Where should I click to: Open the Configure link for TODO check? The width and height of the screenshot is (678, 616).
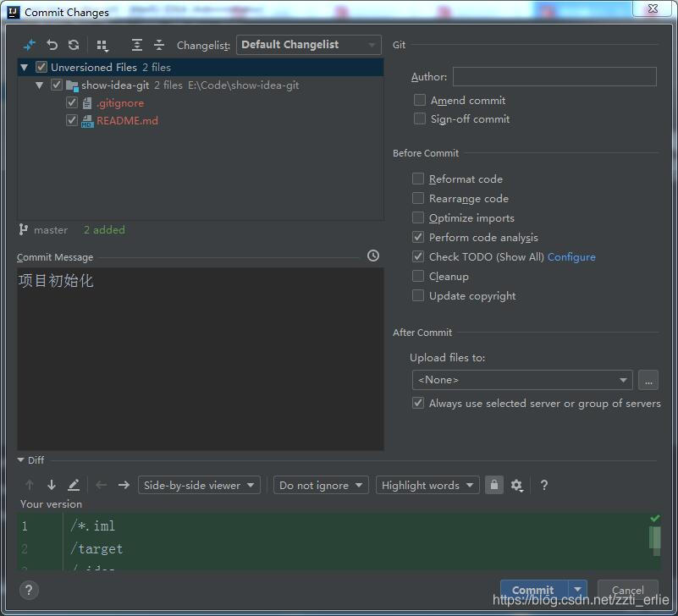571,256
